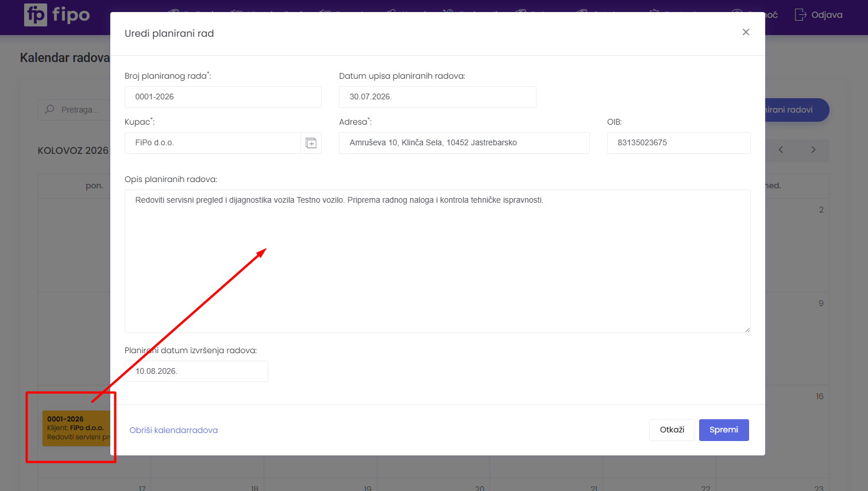Click into the Opis planiranih radova text area
This screenshot has width=868, height=491.
(x=438, y=261)
